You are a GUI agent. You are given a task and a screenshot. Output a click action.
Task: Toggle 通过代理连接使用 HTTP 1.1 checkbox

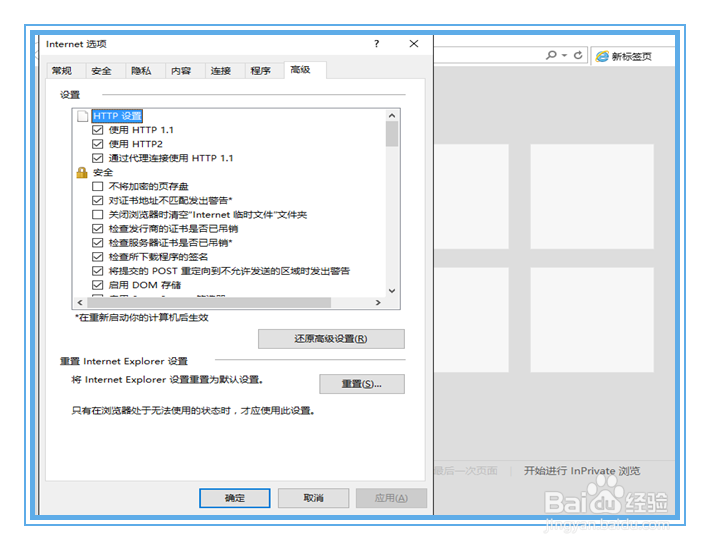[x=97, y=158]
